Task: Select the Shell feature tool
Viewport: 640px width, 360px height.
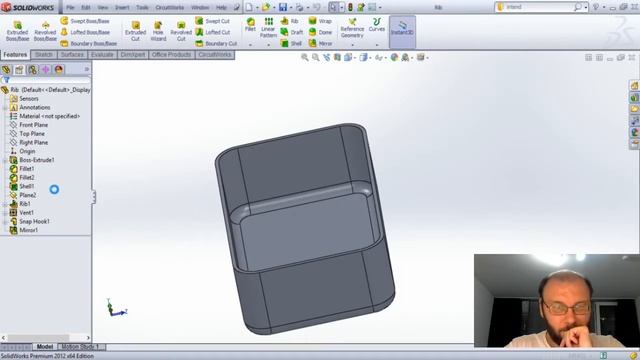Action: [x=291, y=43]
